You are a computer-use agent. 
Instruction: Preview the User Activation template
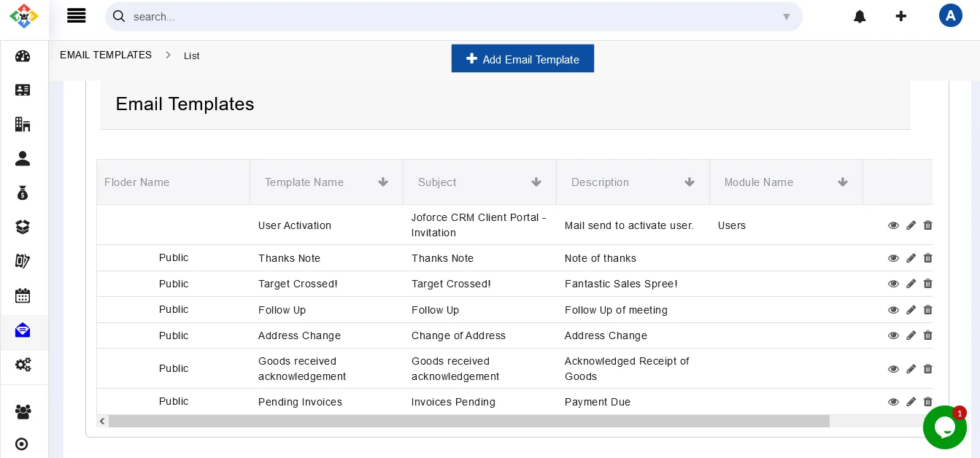point(893,225)
